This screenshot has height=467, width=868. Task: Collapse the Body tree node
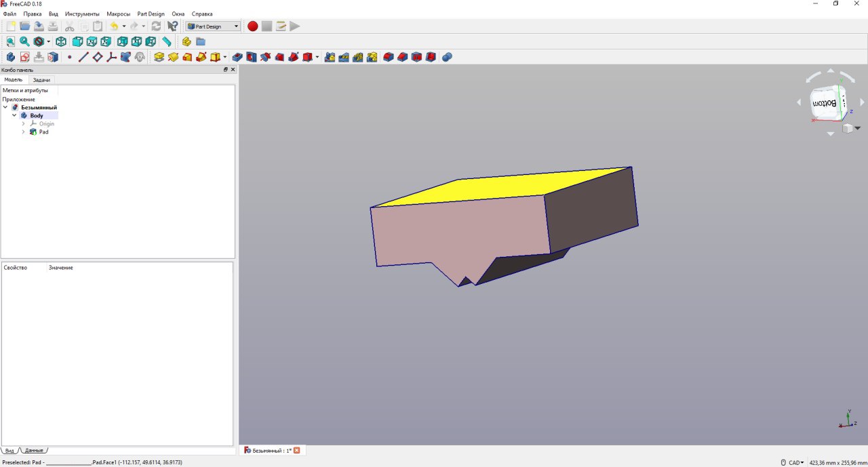[x=14, y=115]
